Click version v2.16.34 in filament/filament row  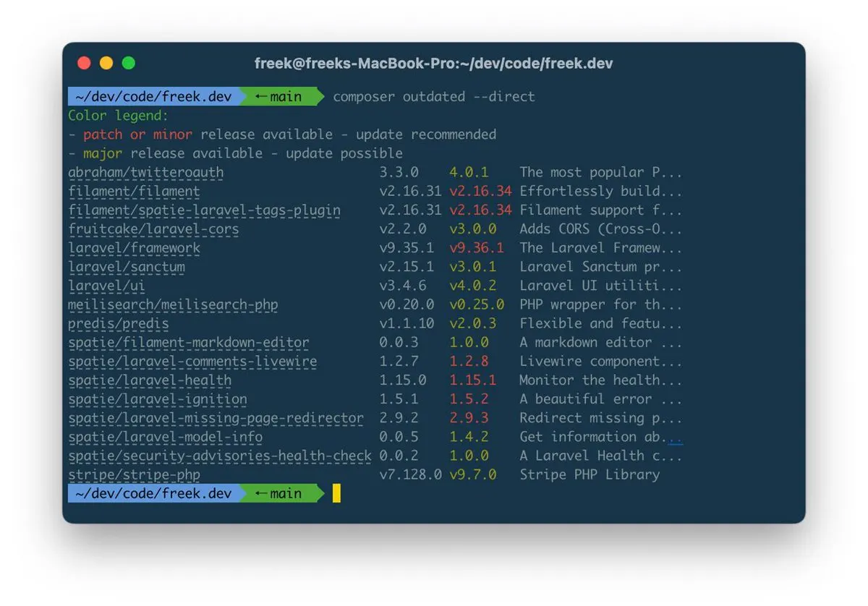[x=480, y=191]
